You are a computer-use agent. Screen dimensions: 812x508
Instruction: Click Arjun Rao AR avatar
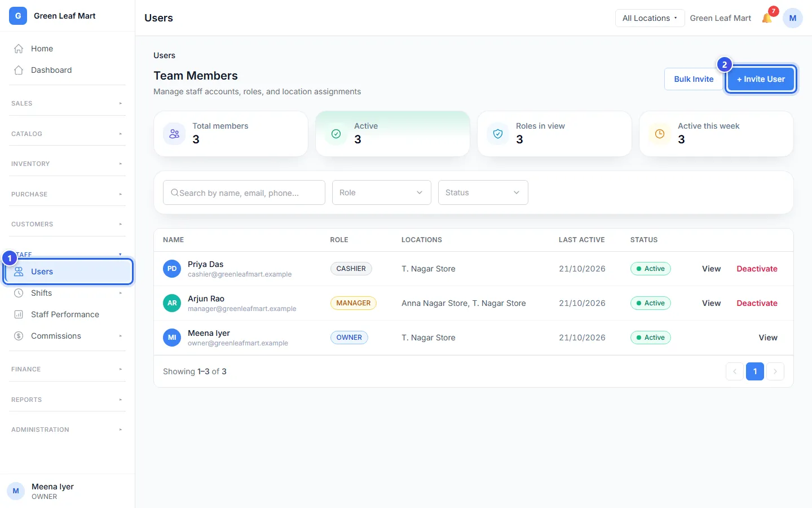[172, 303]
